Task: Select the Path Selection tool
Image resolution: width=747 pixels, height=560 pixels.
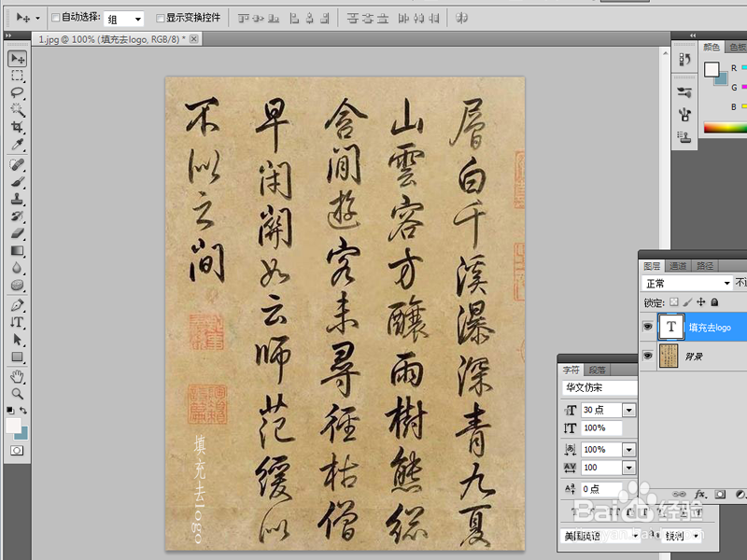Action: click(17, 340)
